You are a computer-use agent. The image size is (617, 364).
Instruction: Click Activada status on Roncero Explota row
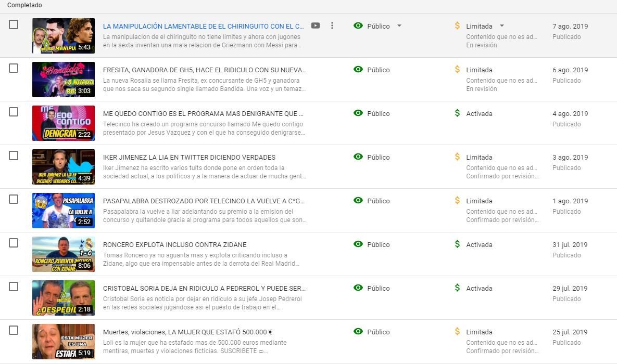(x=479, y=244)
